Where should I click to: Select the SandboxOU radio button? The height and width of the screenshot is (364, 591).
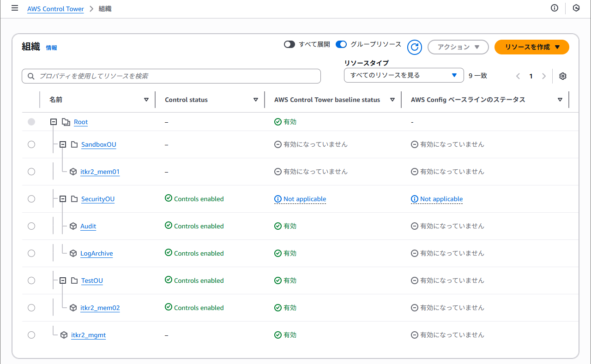(31, 144)
